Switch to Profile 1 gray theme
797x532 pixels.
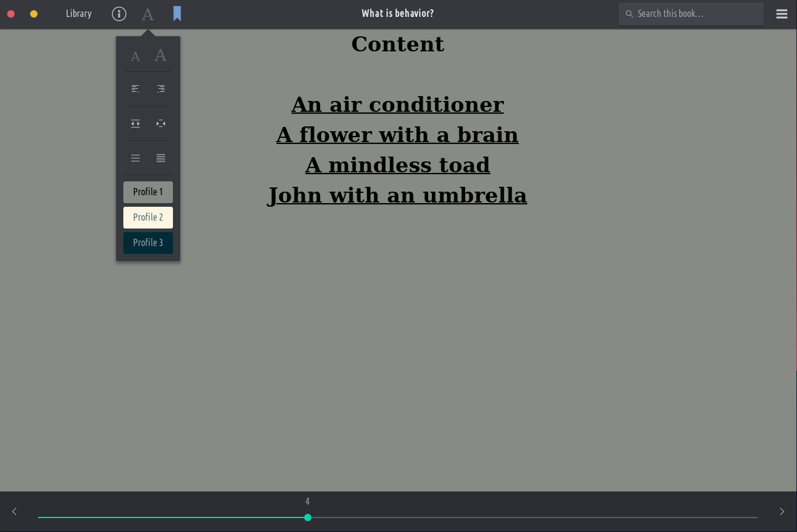point(148,192)
